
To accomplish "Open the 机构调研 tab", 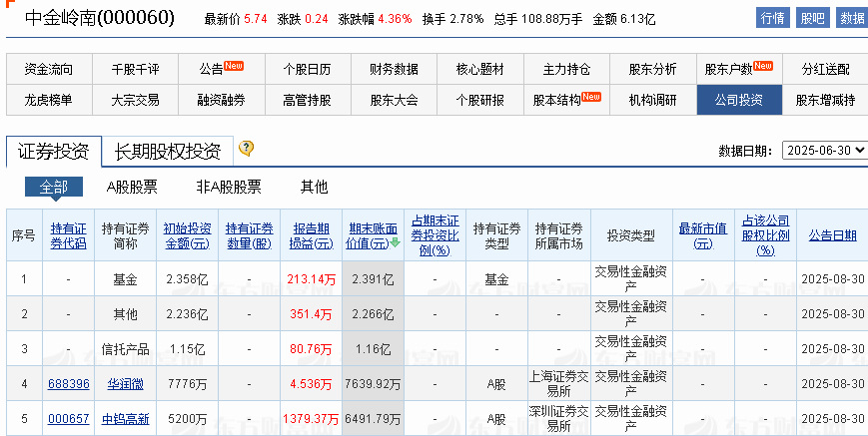I will click(652, 100).
